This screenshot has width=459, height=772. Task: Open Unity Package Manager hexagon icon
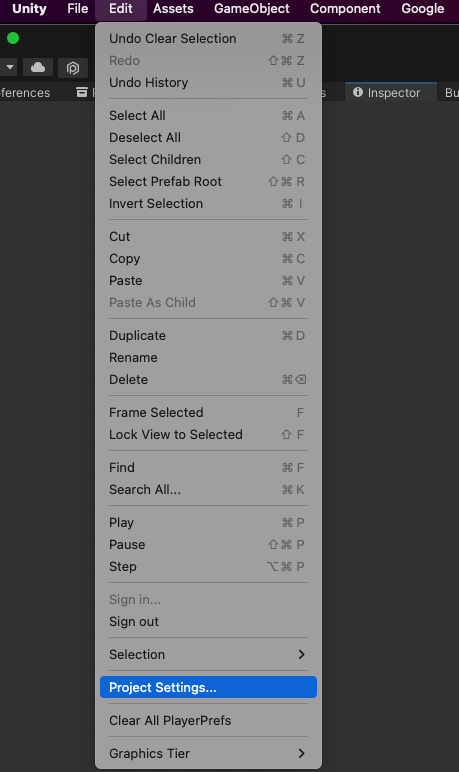73,68
